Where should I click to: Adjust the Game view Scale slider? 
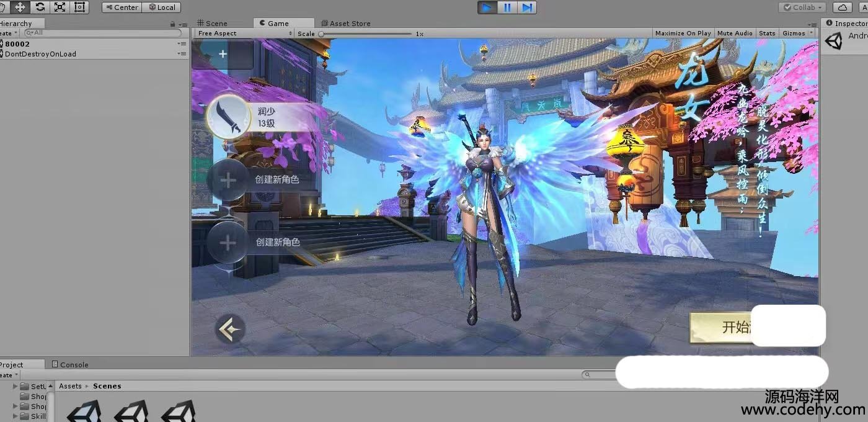pyautogui.click(x=366, y=34)
